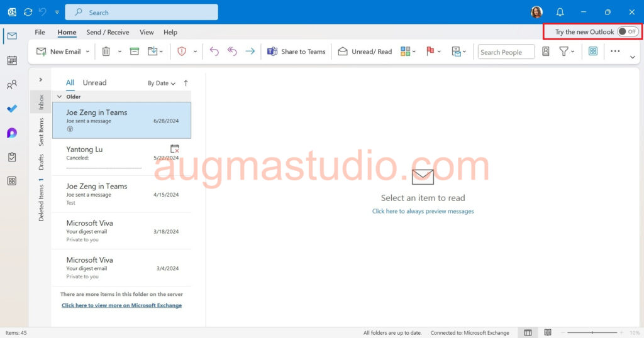
Task: Open the Address Book icon
Action: 546,52
